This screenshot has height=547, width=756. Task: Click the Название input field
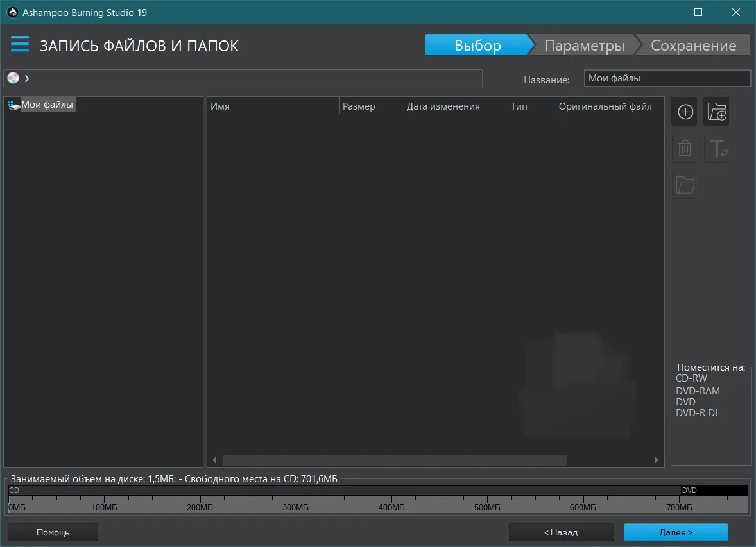[x=667, y=78]
